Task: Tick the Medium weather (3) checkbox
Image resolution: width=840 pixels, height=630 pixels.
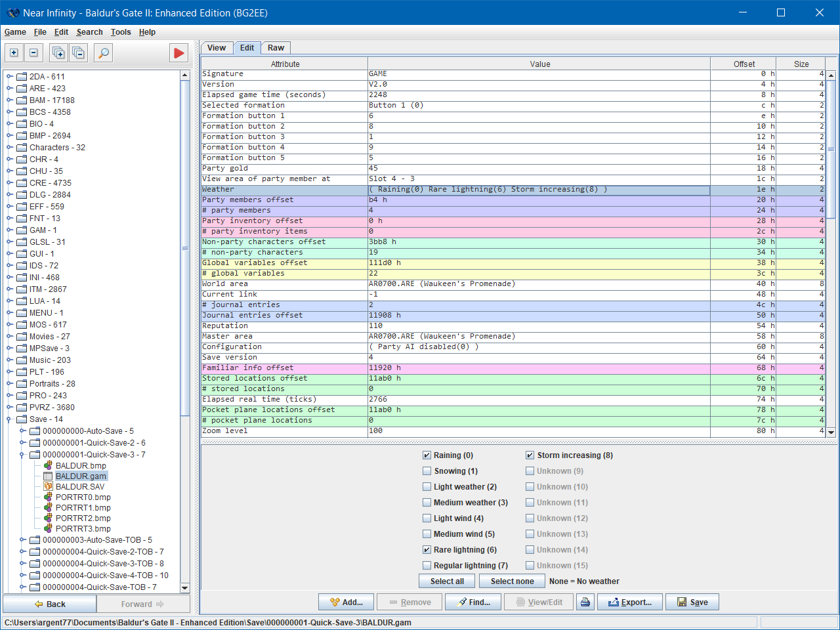Action: click(427, 503)
